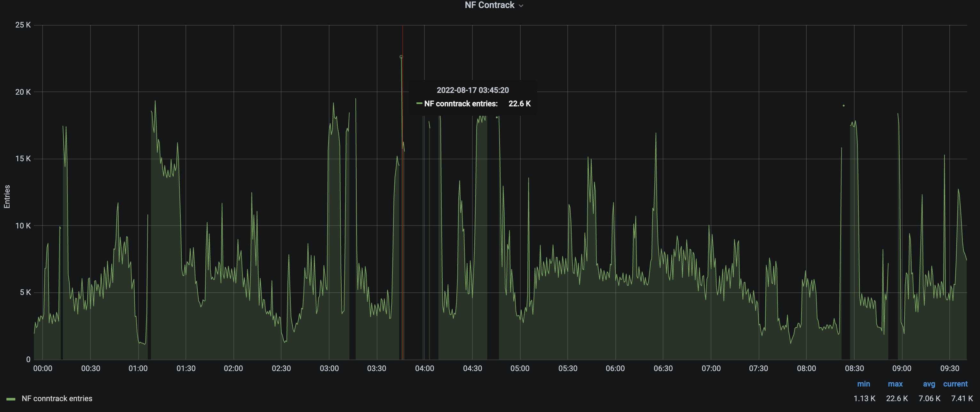This screenshot has height=412, width=980.
Task: Sort legend by min column
Action: [863, 384]
